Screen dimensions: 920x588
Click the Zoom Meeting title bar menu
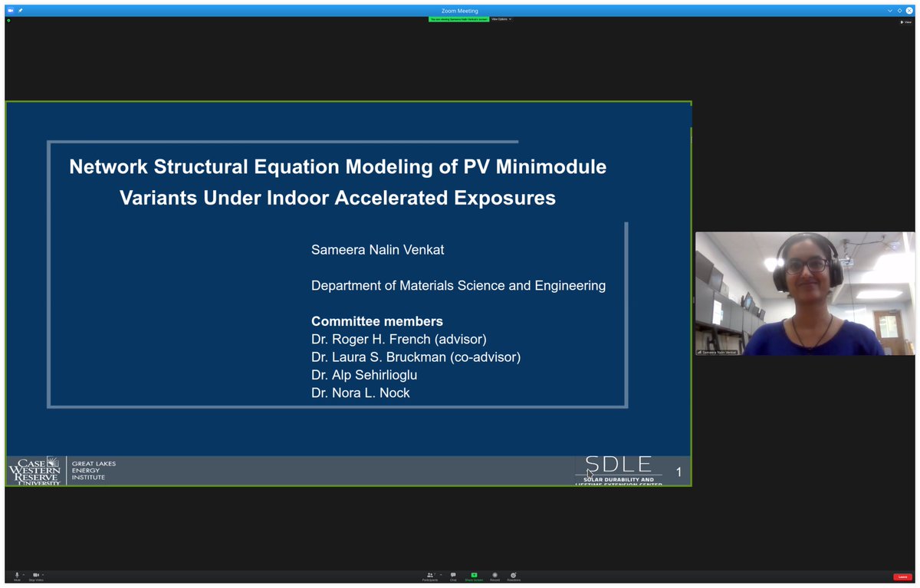[460, 10]
